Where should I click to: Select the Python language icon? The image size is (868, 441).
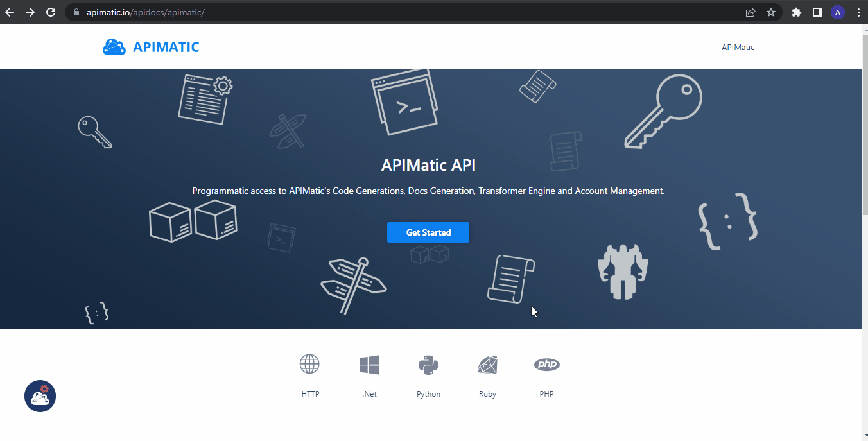click(x=428, y=364)
